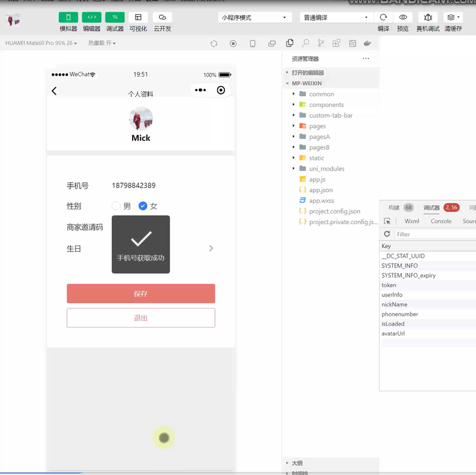This screenshot has width=476, height=475.
Task: Select the 女 gender radio button
Action: 143,206
